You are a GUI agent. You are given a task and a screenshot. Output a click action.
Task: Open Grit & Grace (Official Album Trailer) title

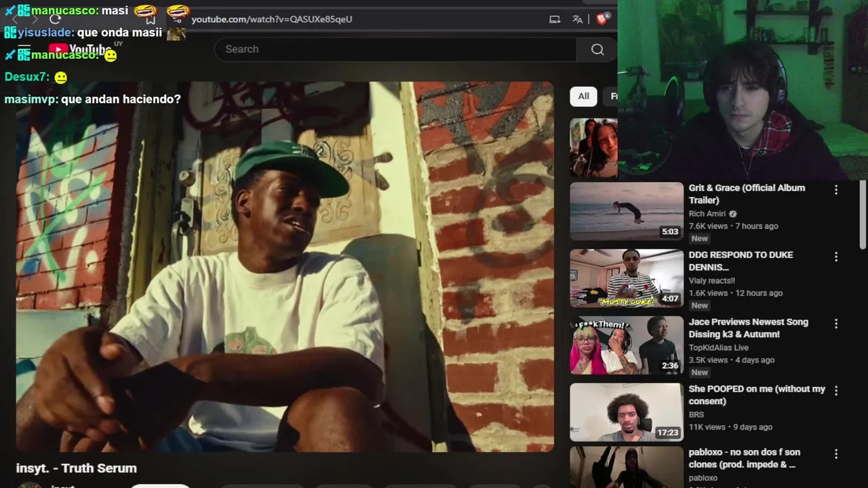coord(747,194)
